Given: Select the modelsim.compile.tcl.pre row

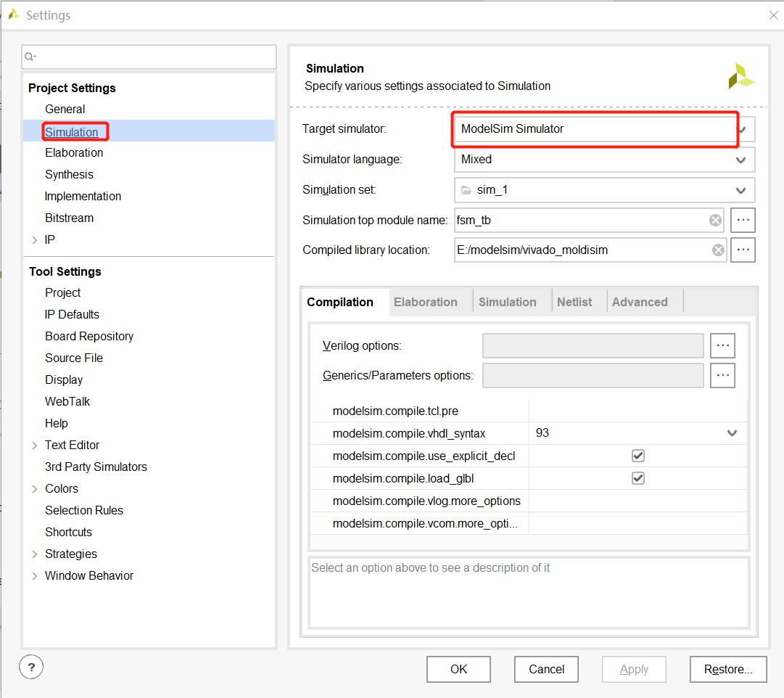Looking at the screenshot, I should [x=529, y=411].
